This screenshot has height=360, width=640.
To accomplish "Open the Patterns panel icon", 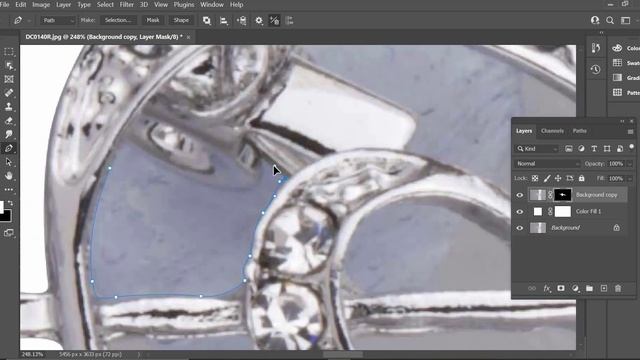I will click(617, 93).
